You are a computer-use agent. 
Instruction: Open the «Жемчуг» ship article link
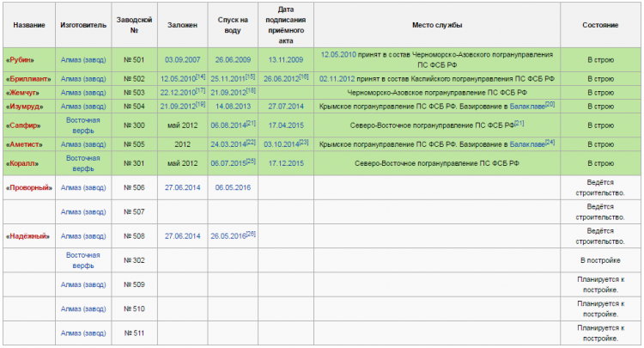24,92
